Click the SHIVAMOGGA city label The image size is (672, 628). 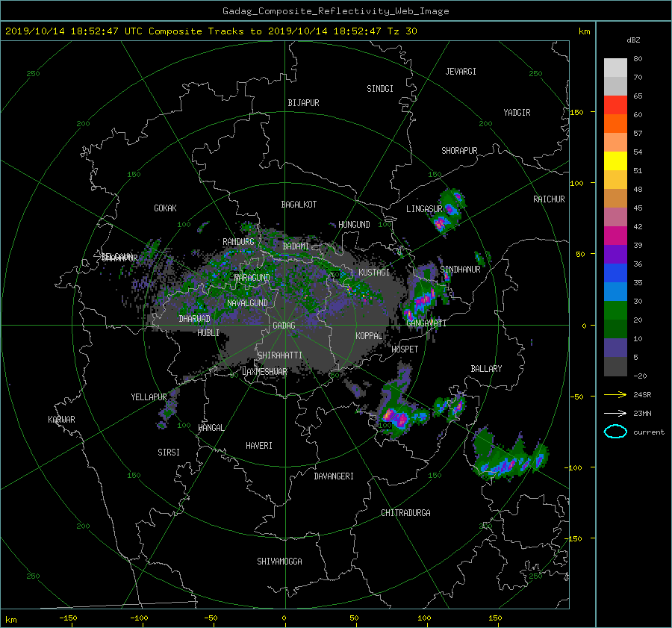tap(279, 562)
